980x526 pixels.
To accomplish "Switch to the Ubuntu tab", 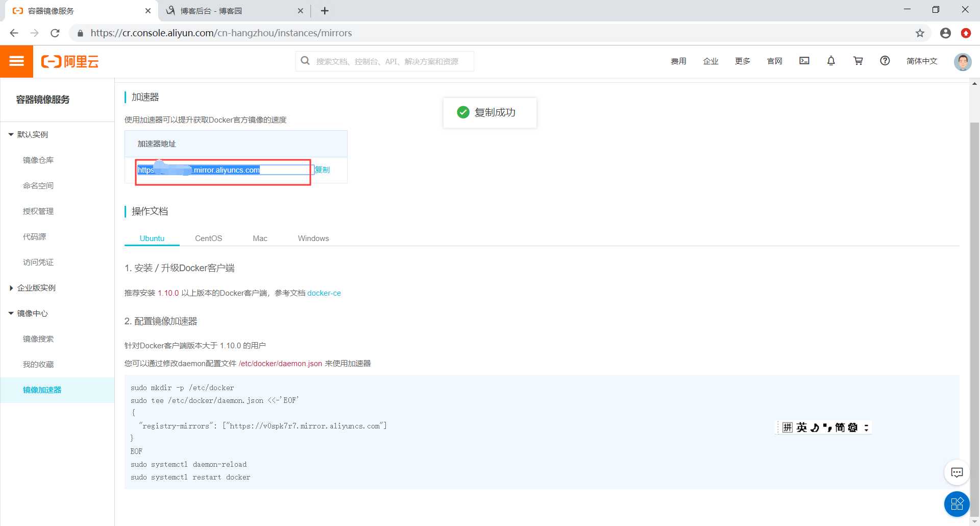I will click(152, 238).
